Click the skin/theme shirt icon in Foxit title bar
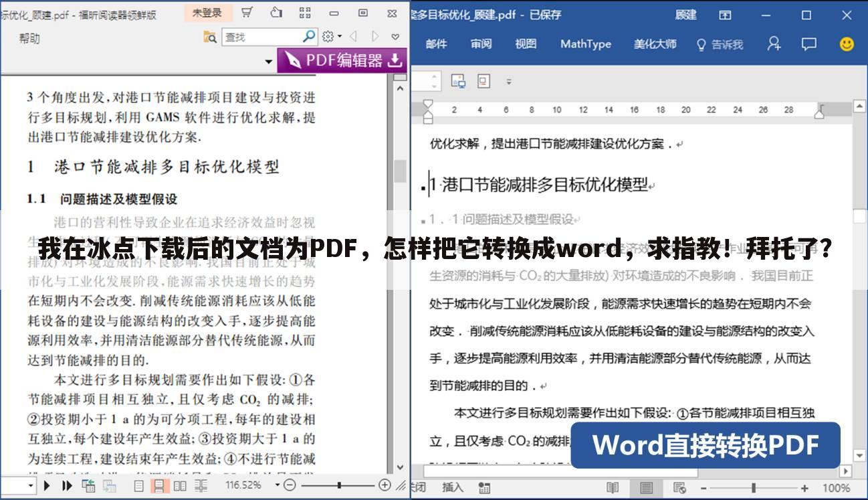This screenshot has height=500, width=868. (276, 13)
